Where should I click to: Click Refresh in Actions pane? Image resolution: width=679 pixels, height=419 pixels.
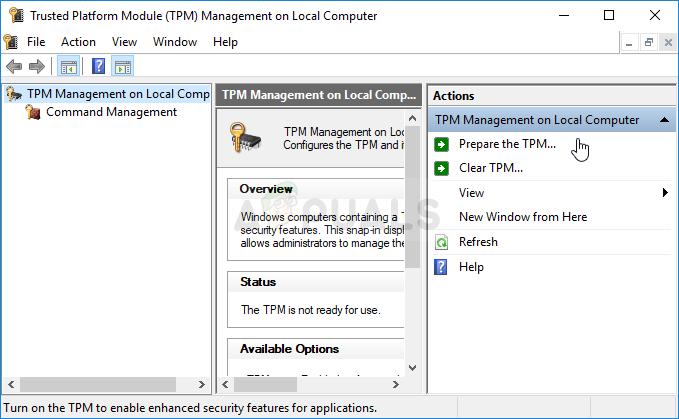[478, 242]
